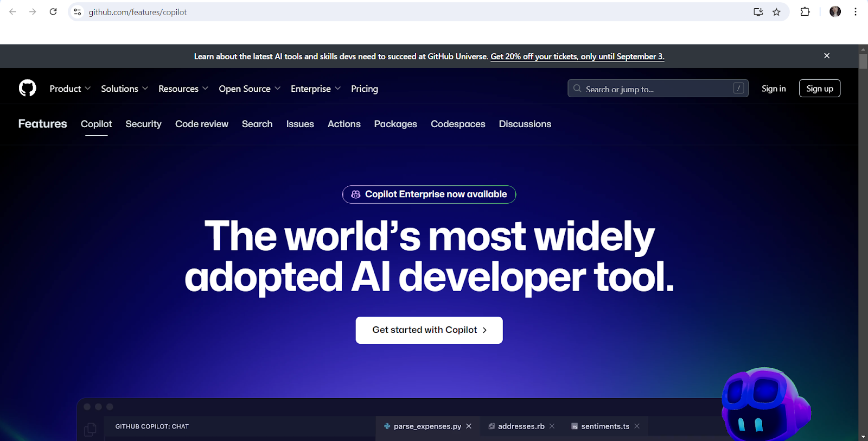The image size is (868, 441).
Task: Bookmark this page with star icon
Action: (x=776, y=12)
